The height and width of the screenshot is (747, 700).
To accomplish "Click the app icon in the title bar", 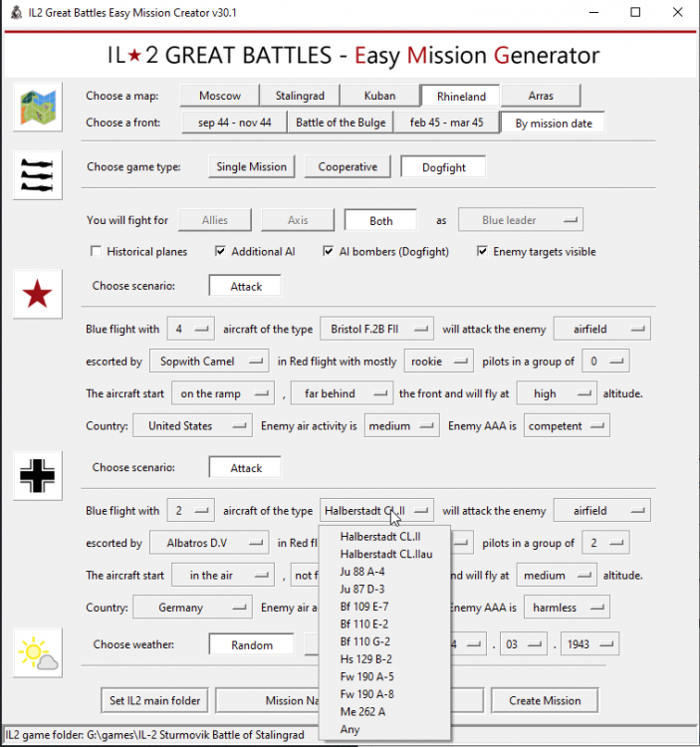I will [17, 12].
